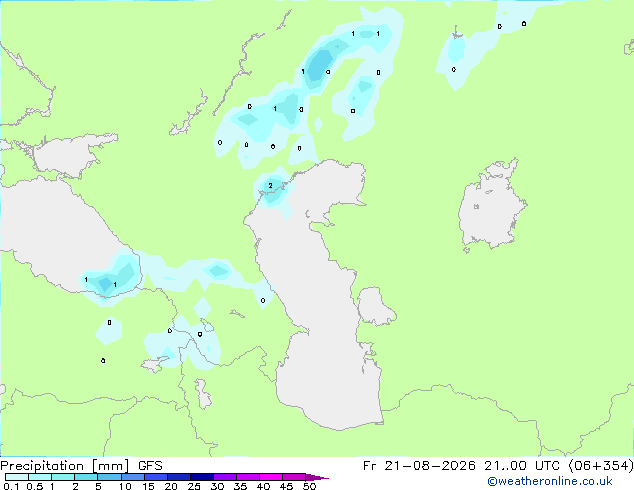Click the '40' legend scale label
The image size is (634, 490).
coord(263,486)
